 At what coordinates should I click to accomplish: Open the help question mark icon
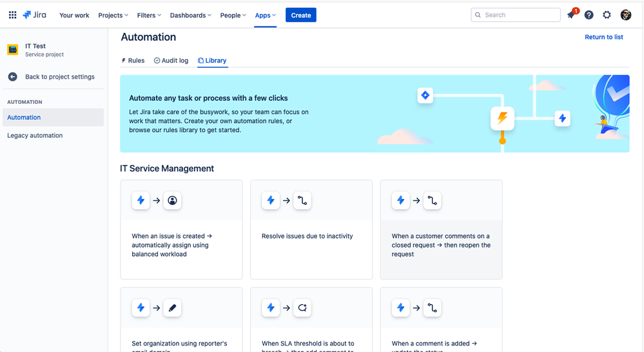(589, 15)
